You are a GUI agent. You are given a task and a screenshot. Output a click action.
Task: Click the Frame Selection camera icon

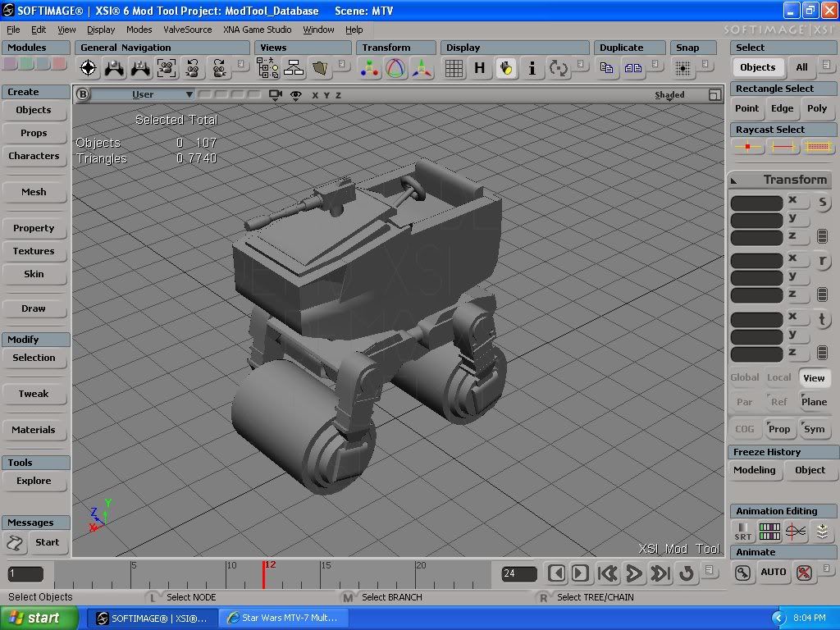167,68
